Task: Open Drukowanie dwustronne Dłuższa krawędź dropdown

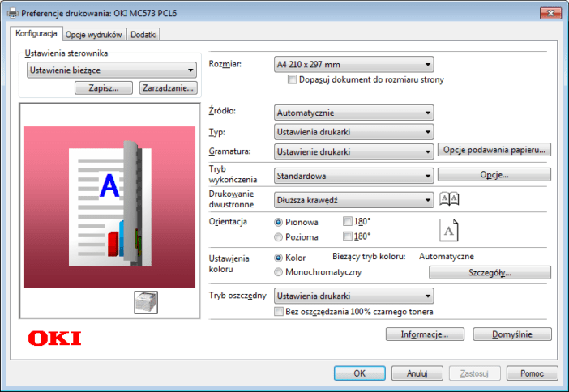Action: (x=354, y=200)
